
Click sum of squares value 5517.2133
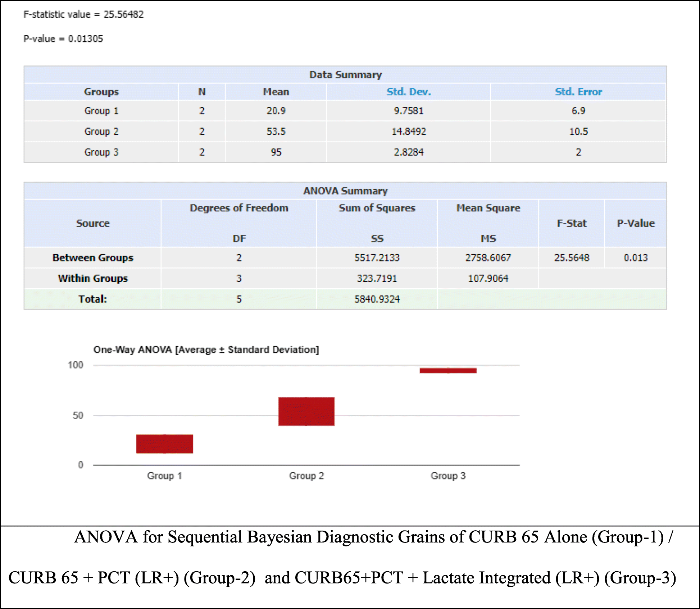[377, 258]
